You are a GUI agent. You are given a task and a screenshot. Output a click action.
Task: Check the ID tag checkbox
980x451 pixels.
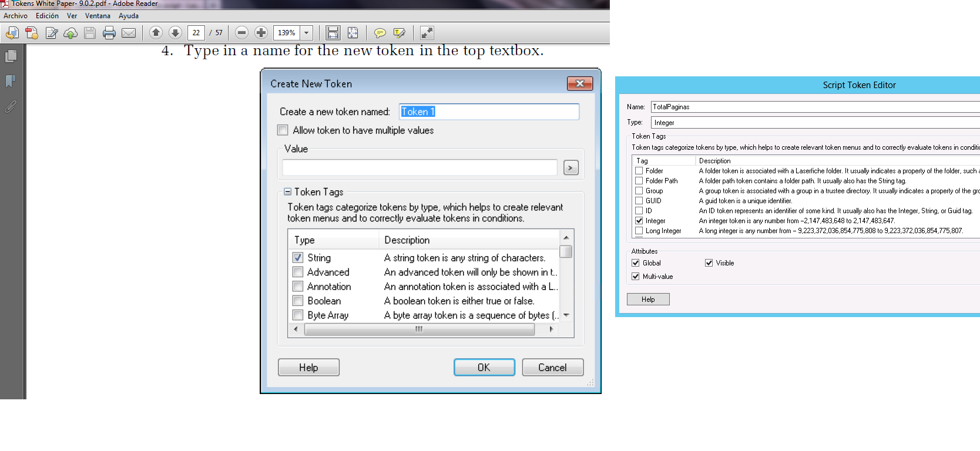pyautogui.click(x=639, y=211)
